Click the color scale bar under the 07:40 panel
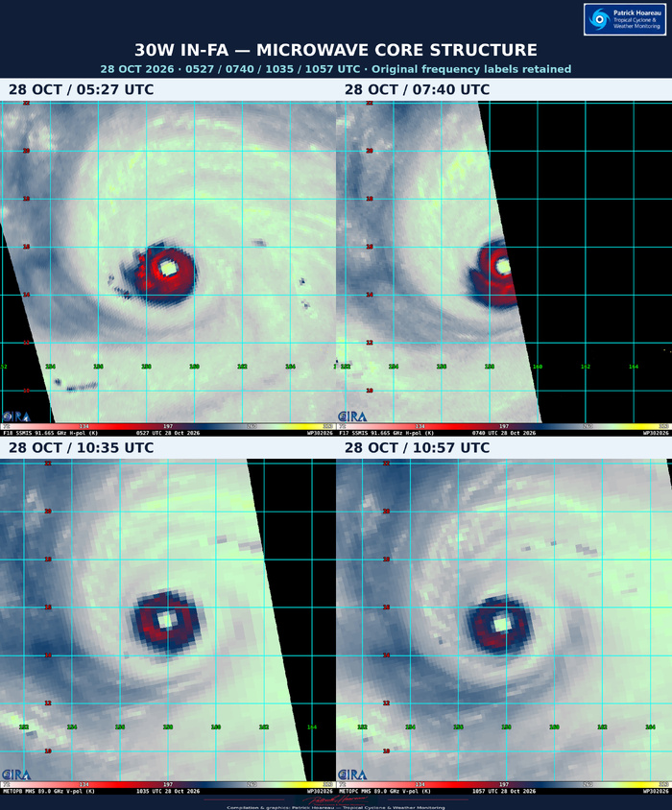 pyautogui.click(x=504, y=427)
